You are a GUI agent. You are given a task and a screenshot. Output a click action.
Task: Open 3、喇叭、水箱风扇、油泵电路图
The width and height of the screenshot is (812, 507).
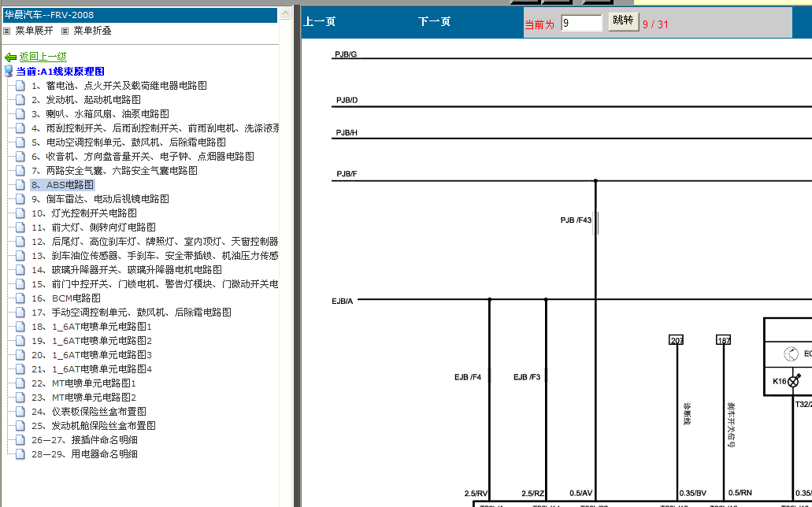pyautogui.click(x=100, y=114)
